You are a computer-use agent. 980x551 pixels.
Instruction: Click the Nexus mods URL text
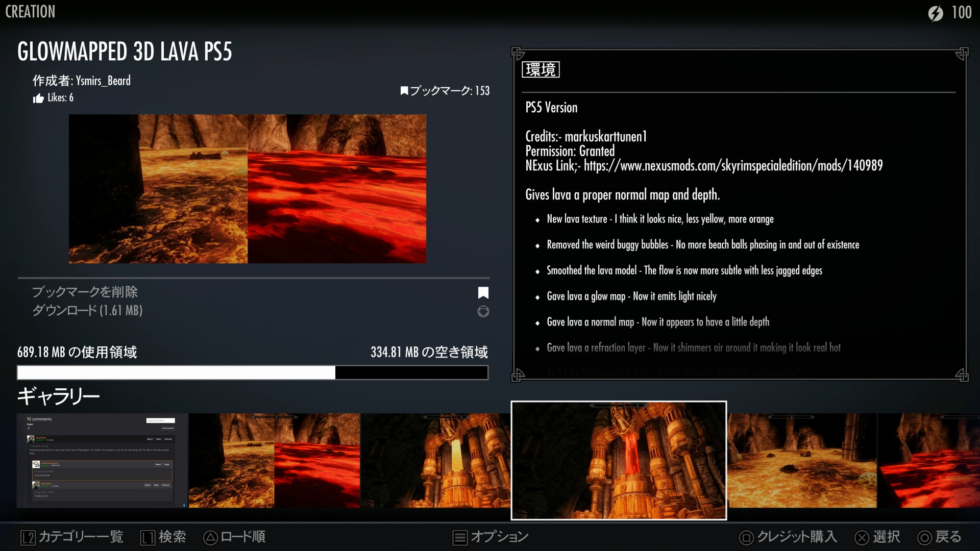pyautogui.click(x=733, y=165)
